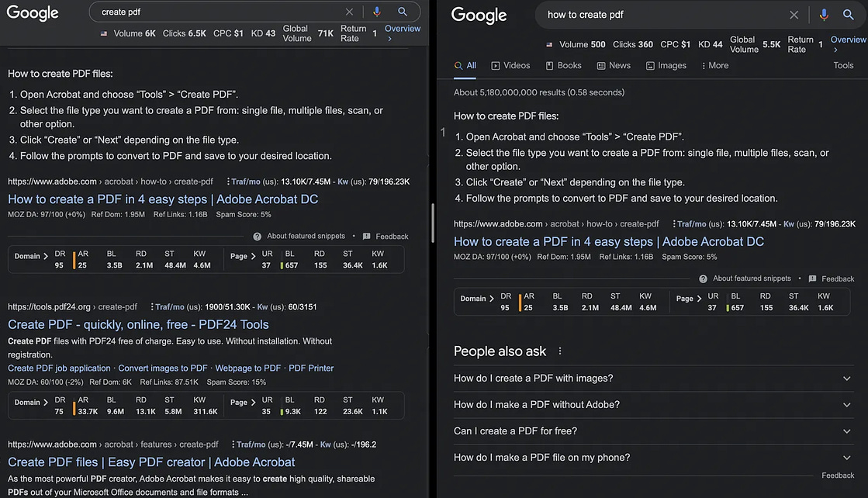Screen dimensions: 868x498
Task: Click Traf/mo link above PDF24 result
Action: (x=169, y=306)
